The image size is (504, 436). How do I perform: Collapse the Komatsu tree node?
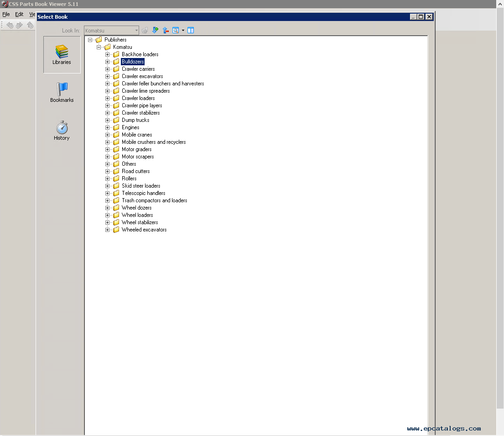pyautogui.click(x=99, y=47)
